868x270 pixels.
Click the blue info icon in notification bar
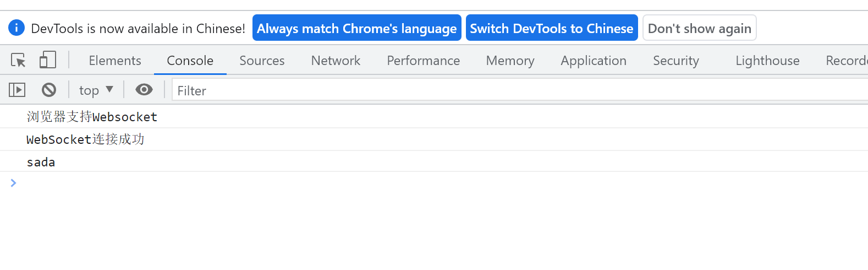pos(17,28)
